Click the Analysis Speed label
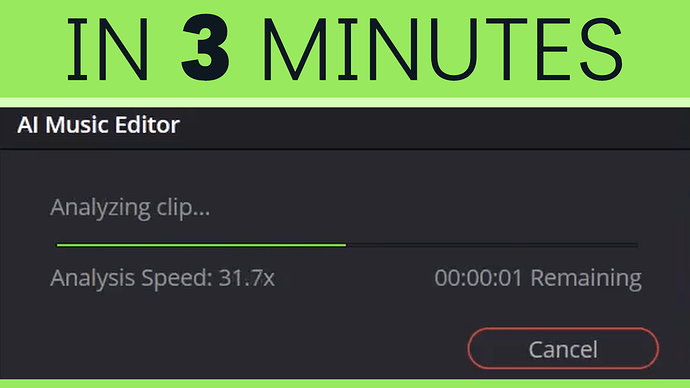Screen dimensions: 690x388 point(131,278)
